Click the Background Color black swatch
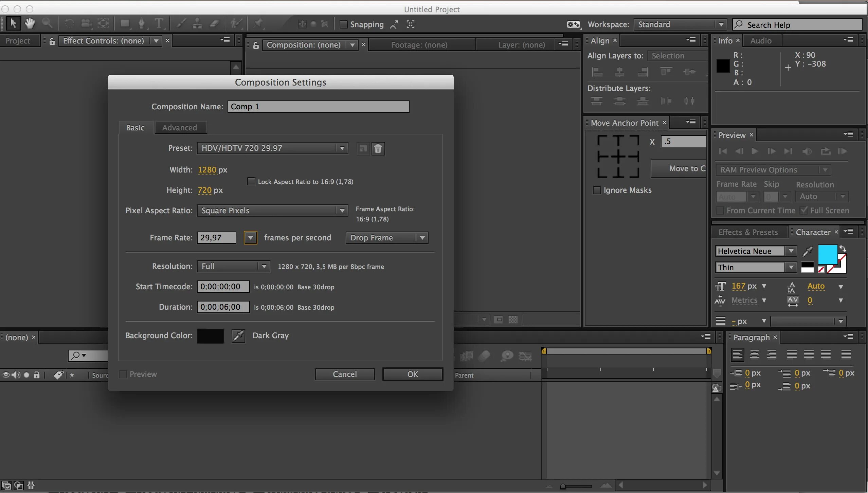Screen dimensions: 868x493 coord(210,336)
